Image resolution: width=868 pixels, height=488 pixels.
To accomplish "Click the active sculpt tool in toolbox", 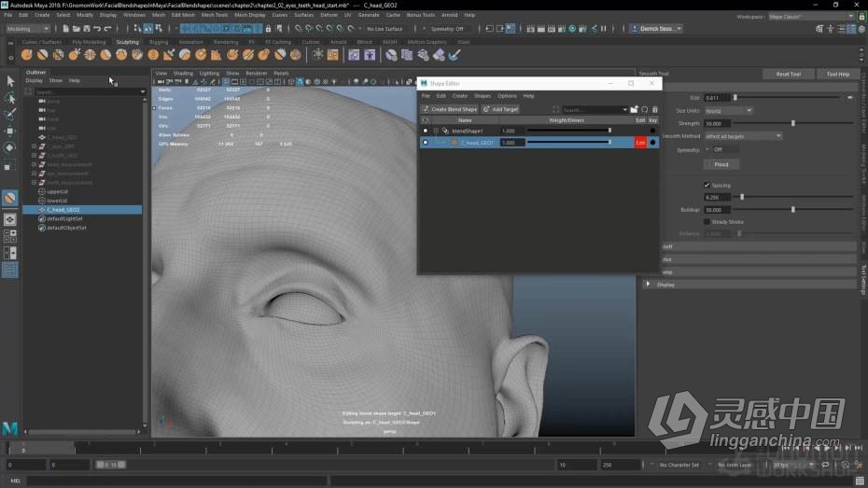I will point(10,198).
